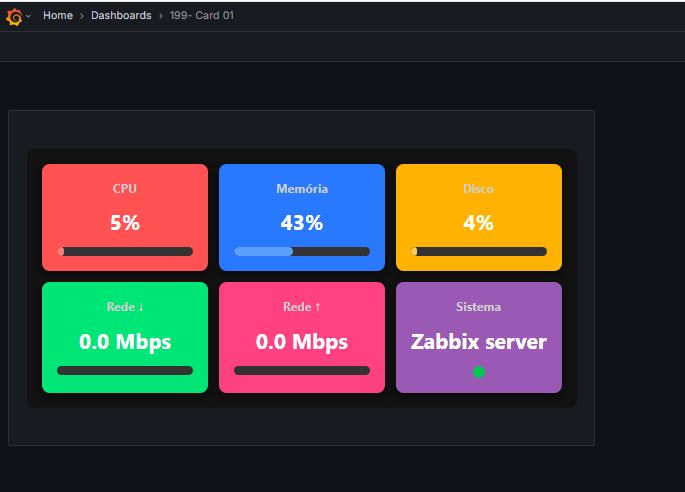Click the Memória usage progress bar

click(x=302, y=251)
